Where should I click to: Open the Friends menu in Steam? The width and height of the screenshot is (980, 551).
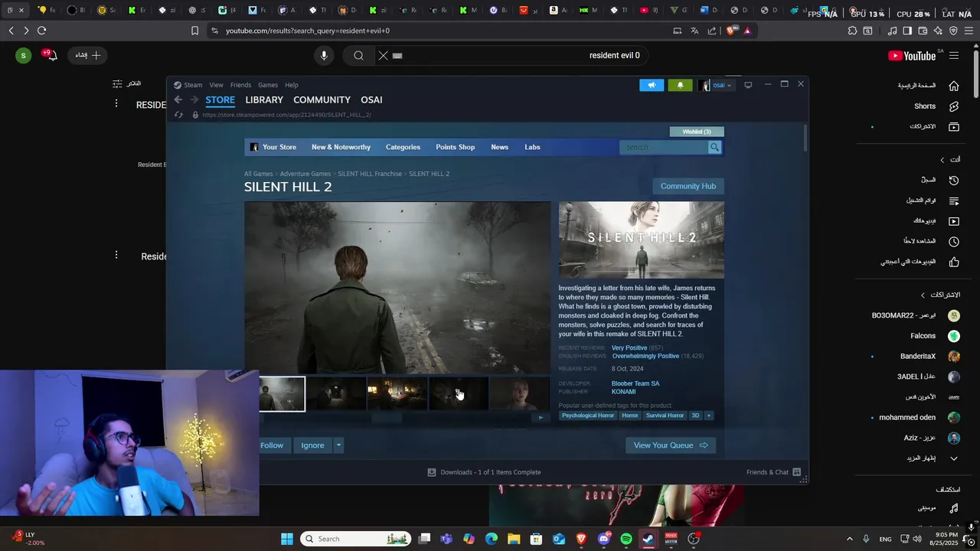(x=240, y=85)
